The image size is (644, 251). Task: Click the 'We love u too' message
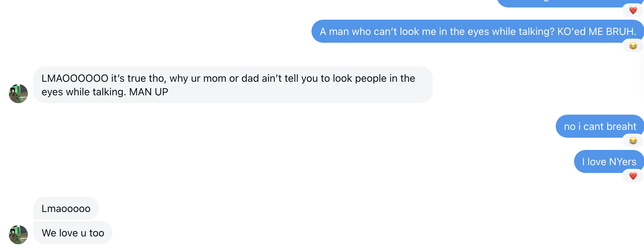click(x=73, y=233)
